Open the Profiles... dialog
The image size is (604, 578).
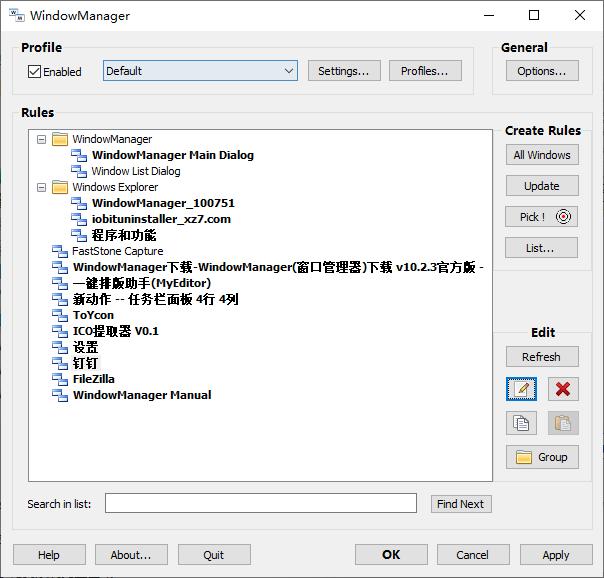pos(425,71)
